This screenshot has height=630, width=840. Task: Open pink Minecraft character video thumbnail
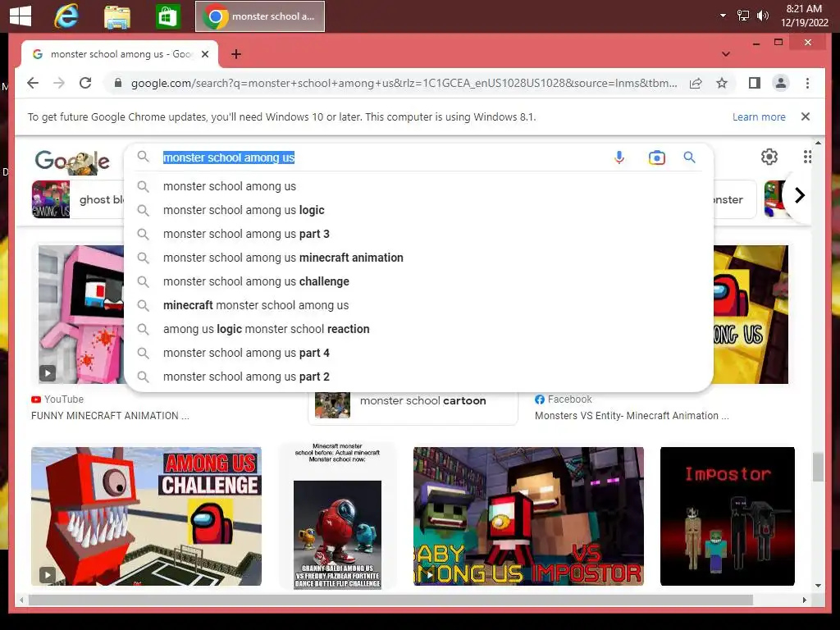click(81, 314)
